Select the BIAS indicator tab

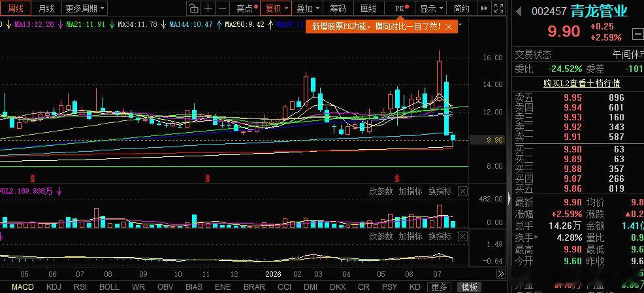coord(194,287)
